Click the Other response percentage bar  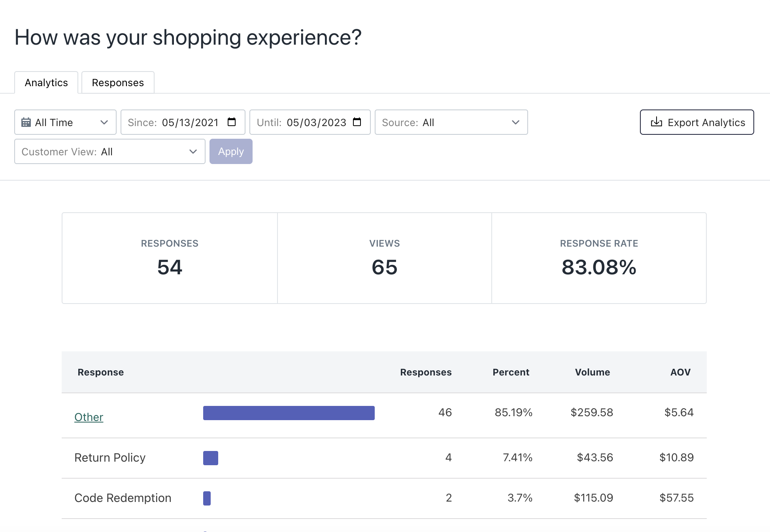[289, 413]
